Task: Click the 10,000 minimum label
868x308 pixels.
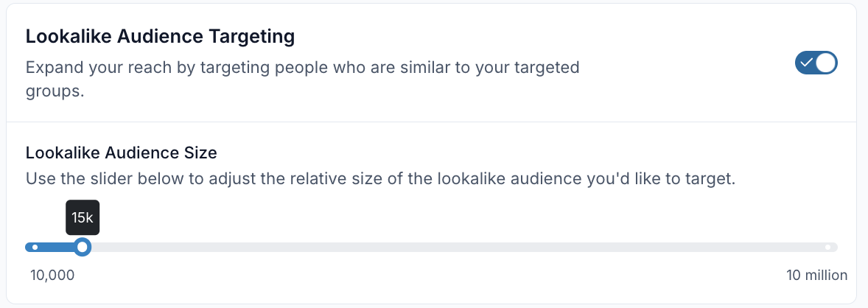Action: pos(52,275)
